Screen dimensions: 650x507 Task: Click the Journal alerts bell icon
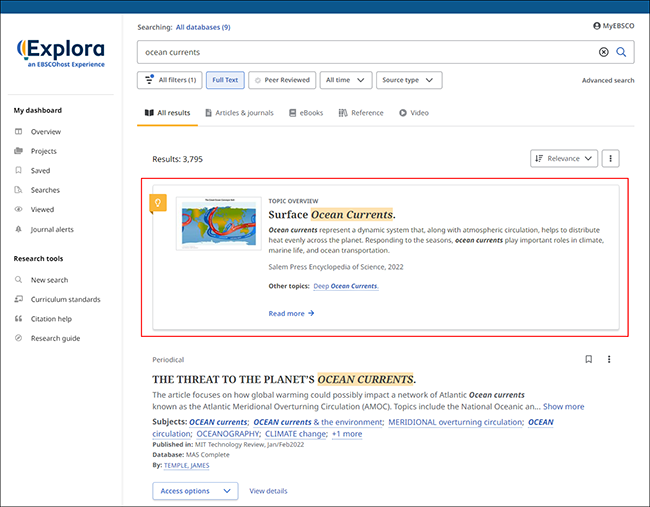(x=18, y=229)
